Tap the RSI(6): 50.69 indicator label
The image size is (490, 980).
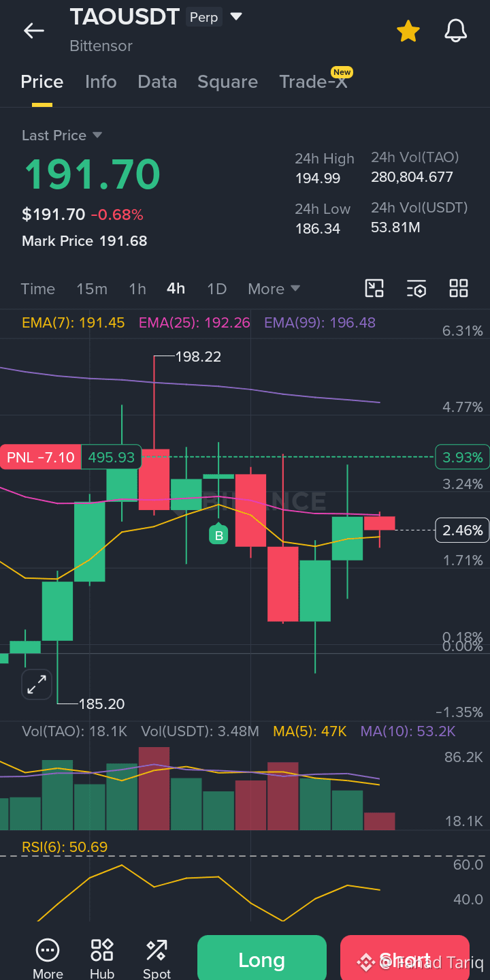click(65, 847)
